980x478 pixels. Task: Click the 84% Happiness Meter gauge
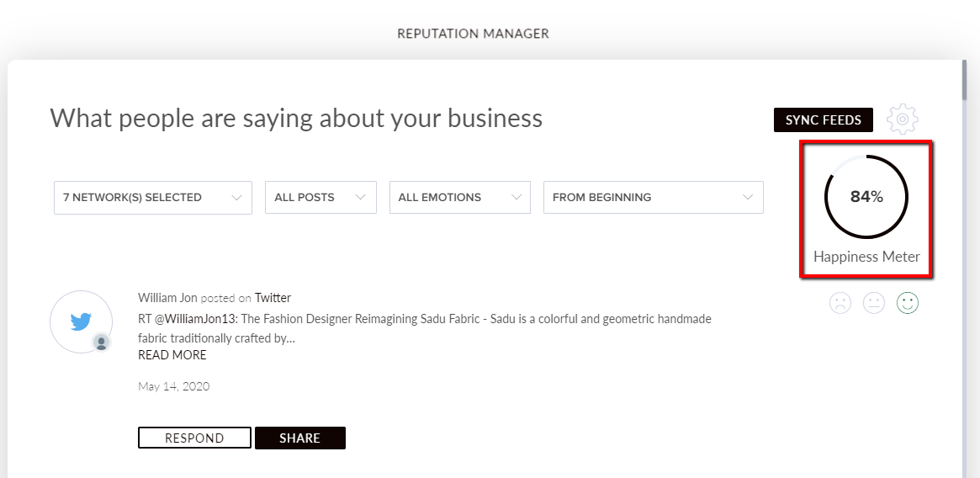[866, 198]
